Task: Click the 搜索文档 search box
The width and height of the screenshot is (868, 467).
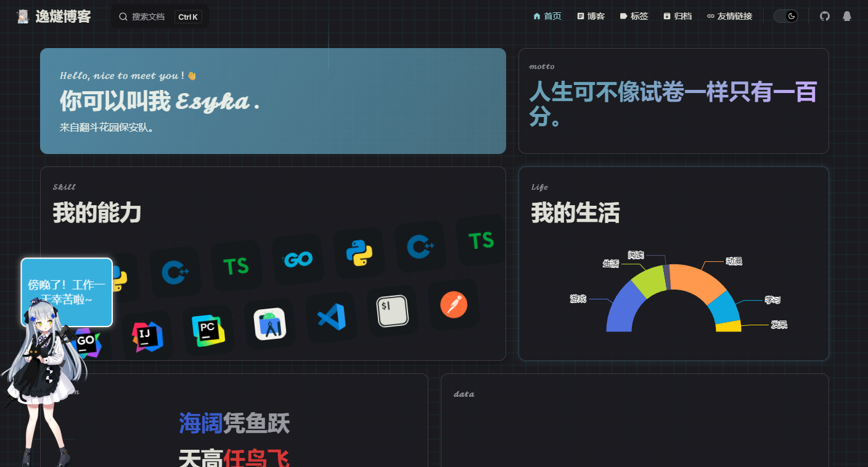Action: [160, 17]
